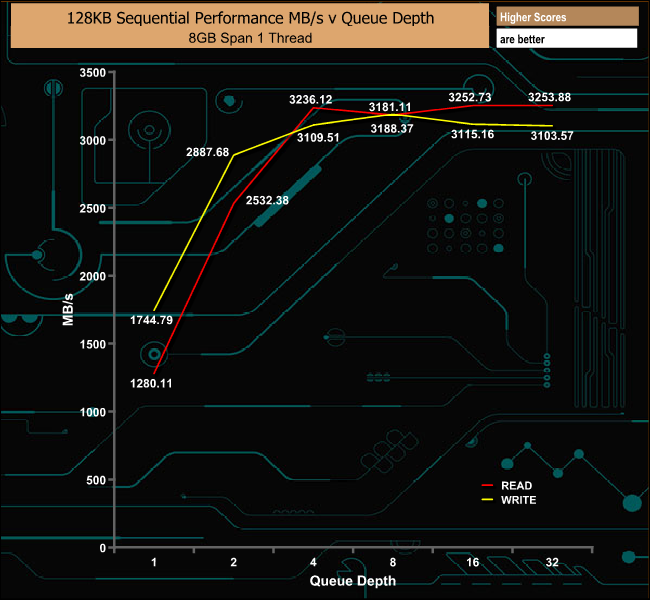Select the READ legend label

[516, 486]
